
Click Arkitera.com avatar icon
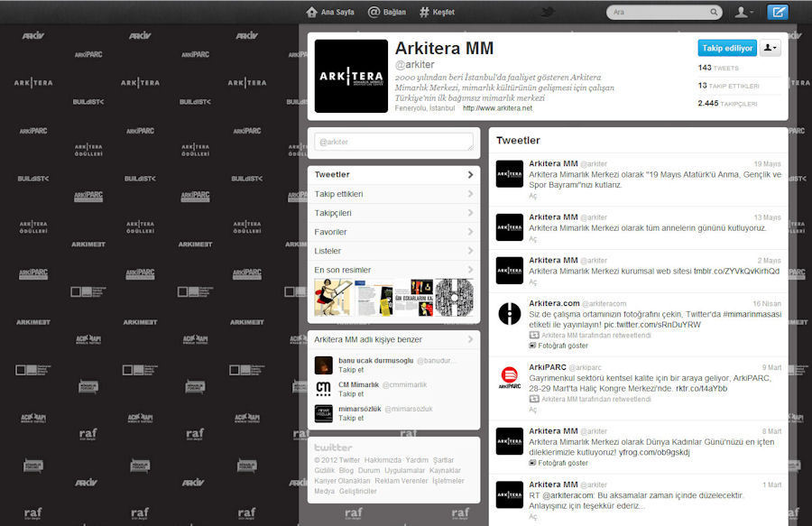point(510,314)
